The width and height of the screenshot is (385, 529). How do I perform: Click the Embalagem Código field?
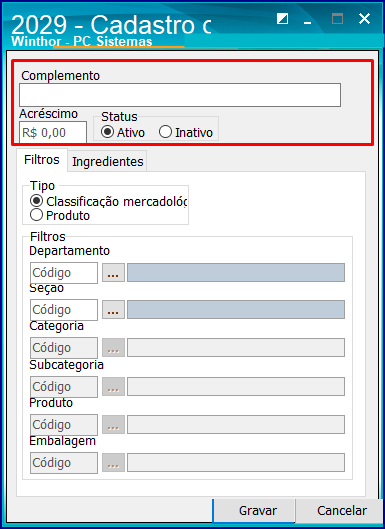coord(64,463)
